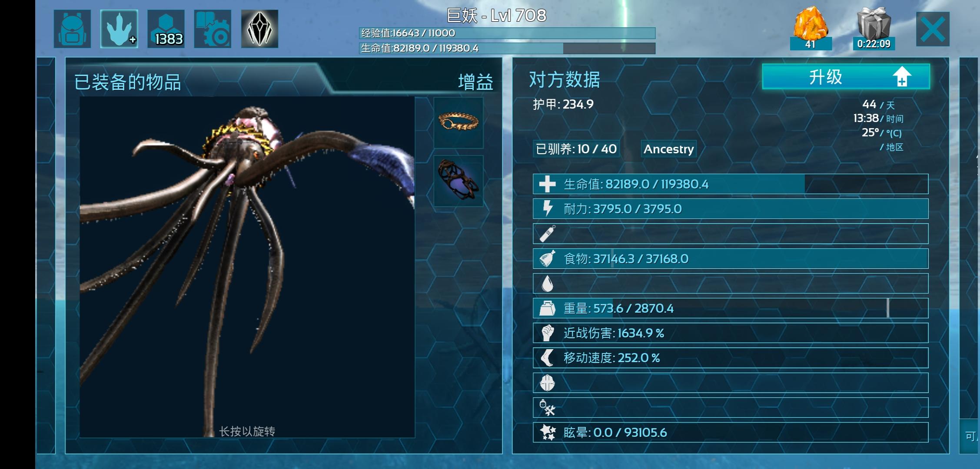
Task: Select the equipped blue saddle slot
Action: point(458,181)
